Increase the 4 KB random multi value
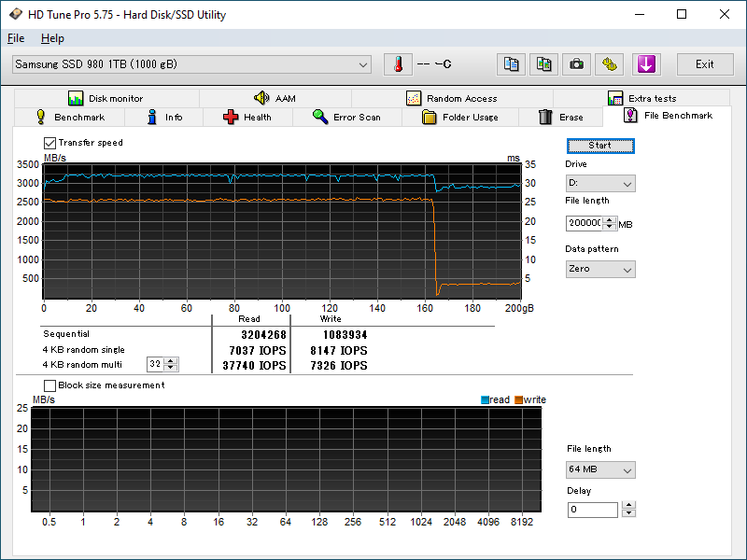Viewport: 747px width, 560px height. click(171, 360)
